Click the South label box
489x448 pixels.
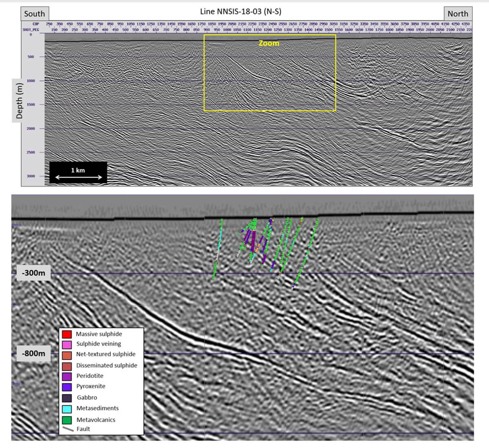pyautogui.click(x=35, y=13)
